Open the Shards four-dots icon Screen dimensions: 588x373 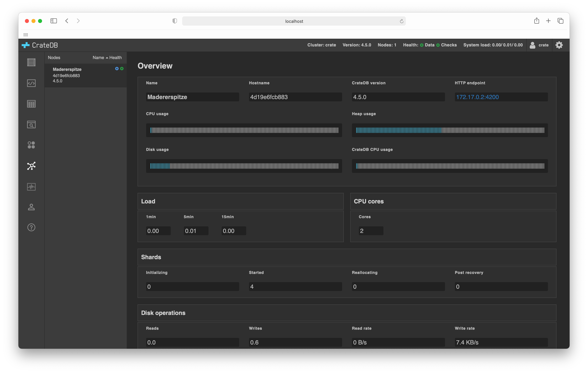point(31,145)
